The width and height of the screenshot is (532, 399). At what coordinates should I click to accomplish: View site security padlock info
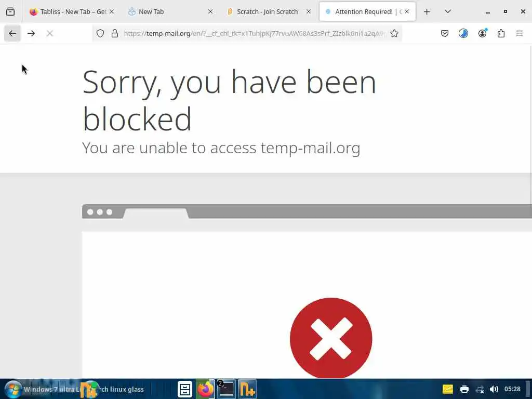115,33
